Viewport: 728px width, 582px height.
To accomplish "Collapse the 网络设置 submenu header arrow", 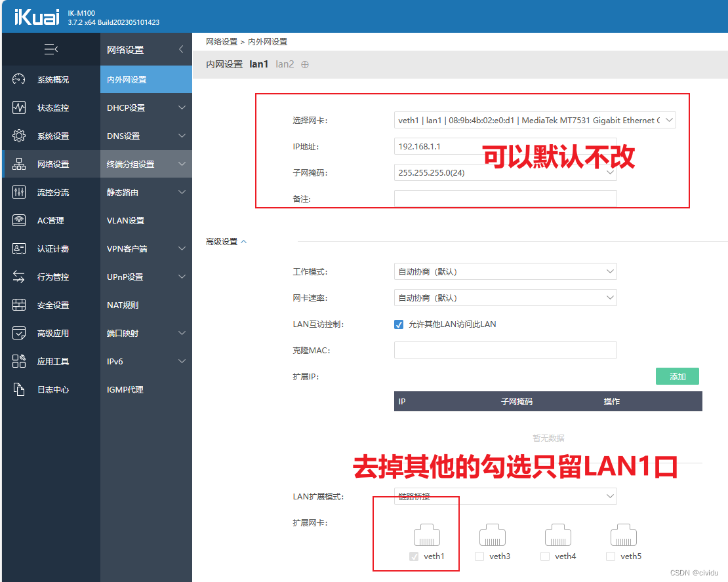I will (x=181, y=49).
